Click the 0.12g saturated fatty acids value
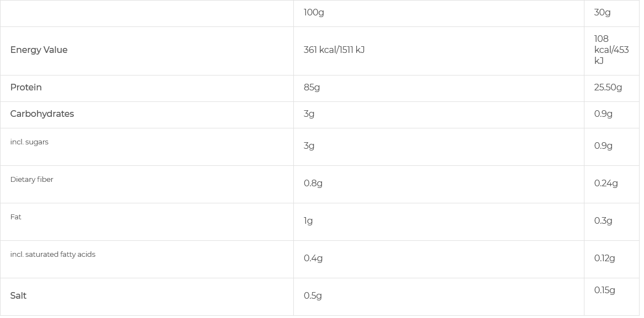The image size is (644, 318). click(x=604, y=258)
